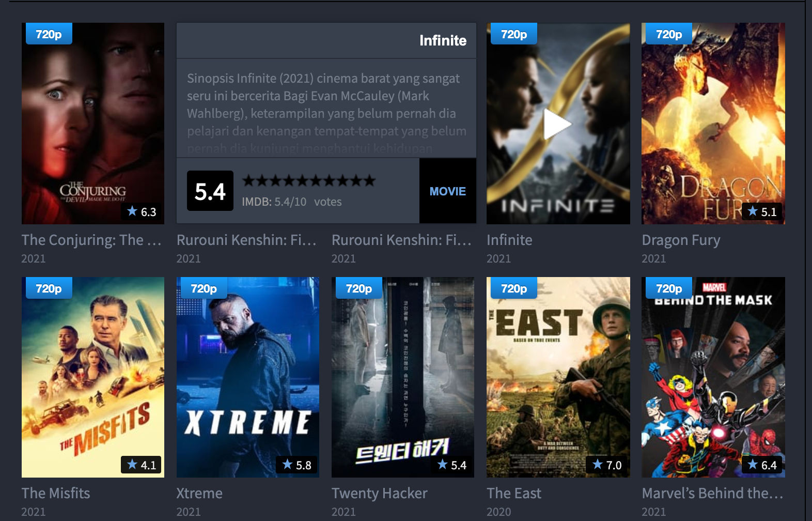Open the "Xtreme" title link
The height and width of the screenshot is (521, 812).
click(x=199, y=493)
